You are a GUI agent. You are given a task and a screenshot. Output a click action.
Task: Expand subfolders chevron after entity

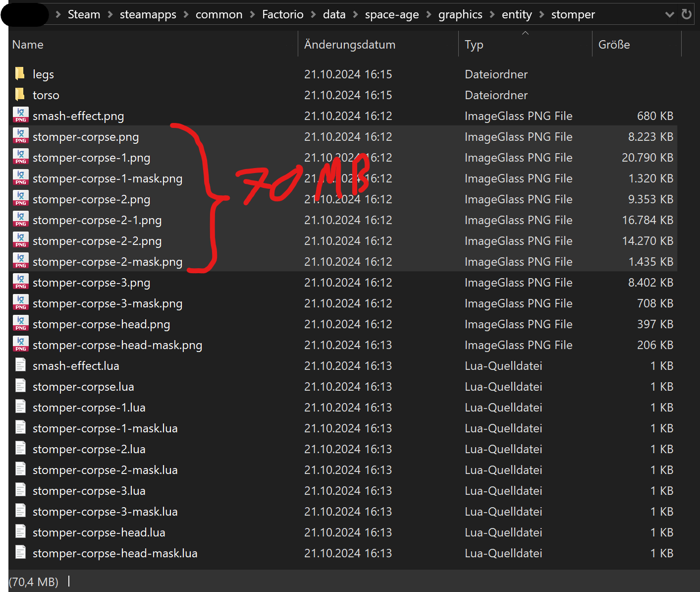[x=542, y=14]
